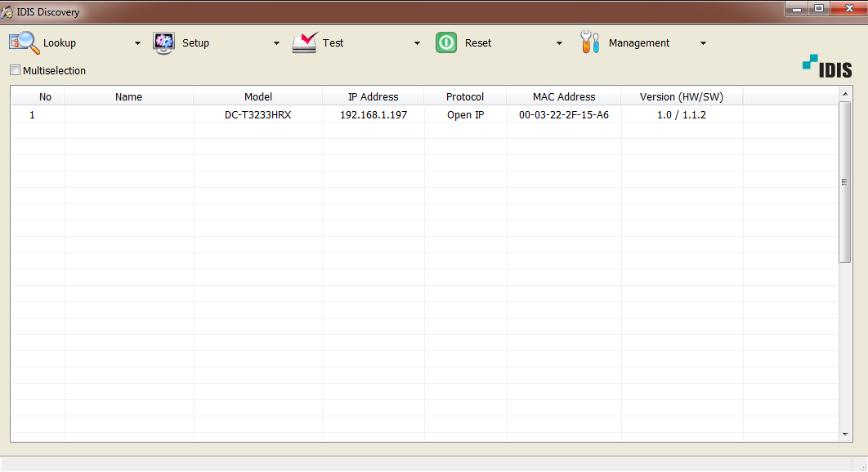The height and width of the screenshot is (472, 868).
Task: Sort by Version (HW/SW) column header
Action: (x=682, y=97)
